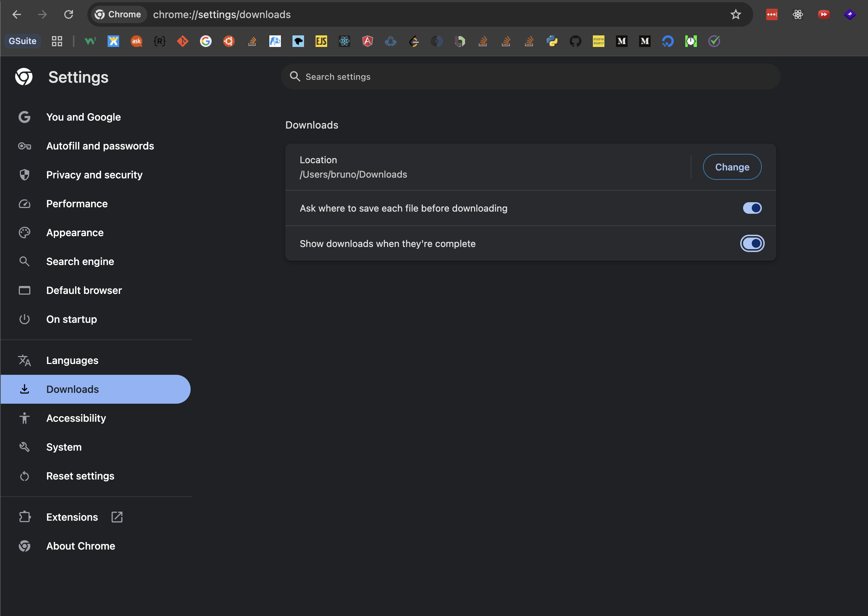Toggle Ask where to save each file
868x616 pixels.
[752, 208]
